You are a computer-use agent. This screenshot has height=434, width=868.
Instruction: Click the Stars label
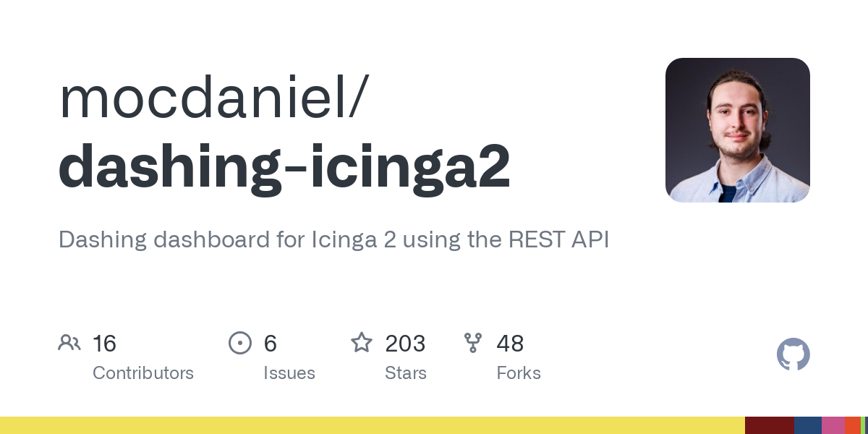click(x=406, y=373)
